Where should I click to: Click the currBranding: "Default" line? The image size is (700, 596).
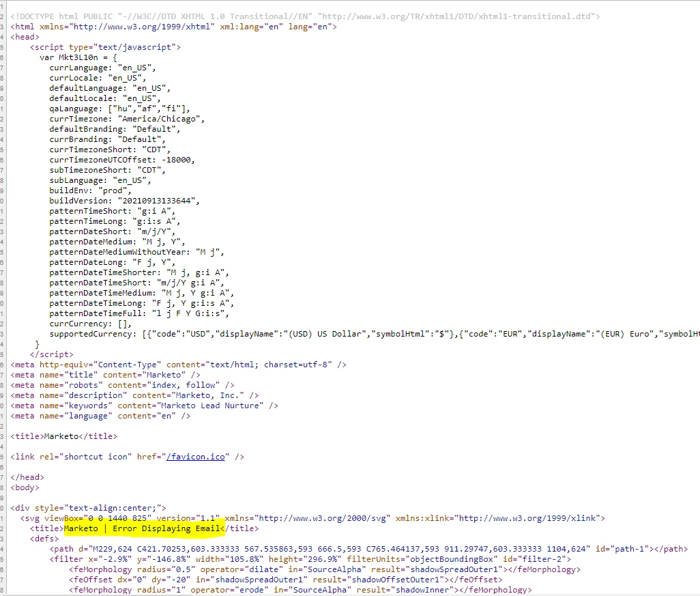point(108,140)
